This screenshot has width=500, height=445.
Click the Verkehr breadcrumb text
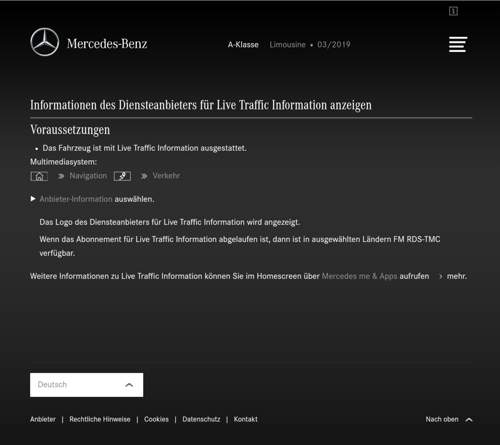pyautogui.click(x=166, y=176)
